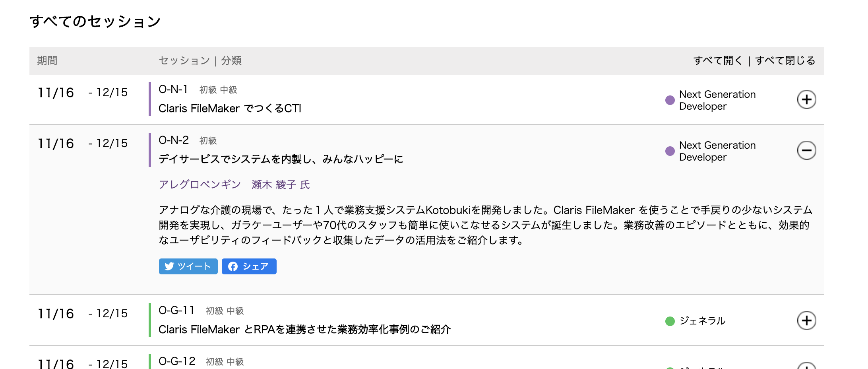The width and height of the screenshot is (868, 369).
Task: Expand the O-G-11 session details
Action: click(x=806, y=320)
